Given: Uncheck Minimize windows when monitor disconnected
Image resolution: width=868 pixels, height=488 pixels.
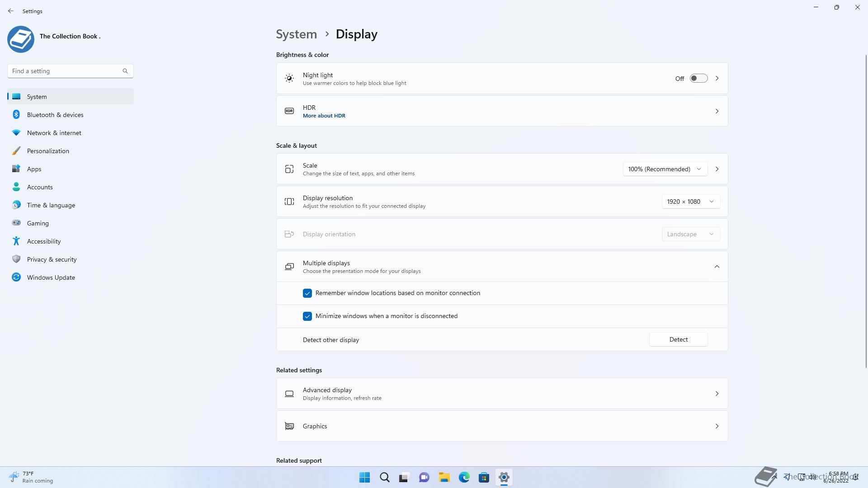Looking at the screenshot, I should point(307,316).
